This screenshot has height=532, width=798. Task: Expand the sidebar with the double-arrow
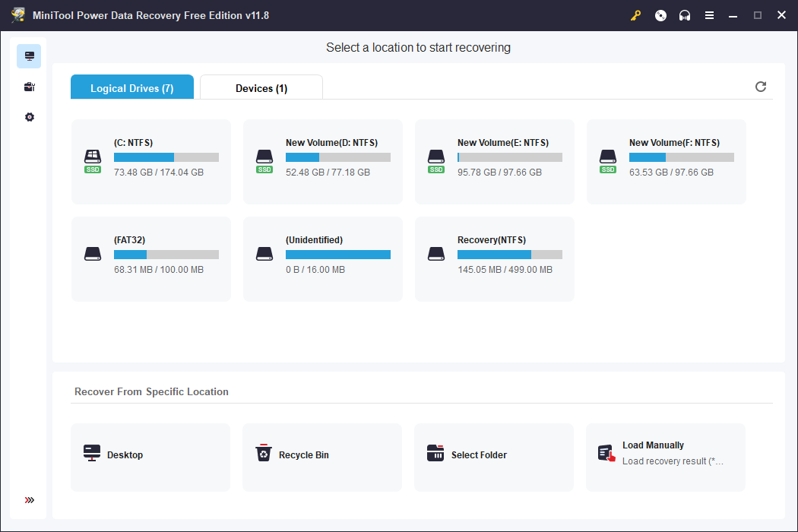[29, 500]
